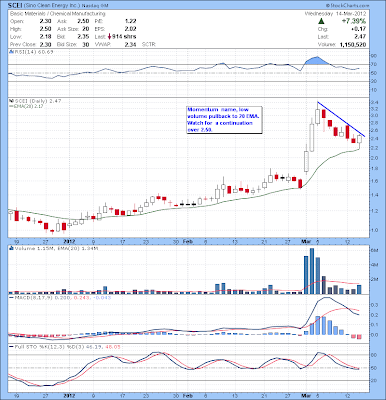386x400 pixels.
Task: Click the Volume panel legend icon
Action: pyautogui.click(x=11, y=248)
